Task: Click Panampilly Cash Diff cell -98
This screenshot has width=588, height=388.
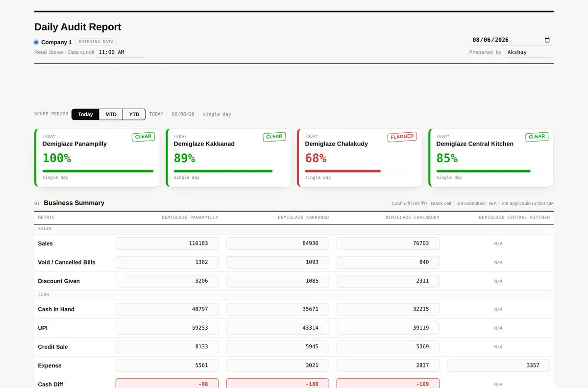Action: 167,384
